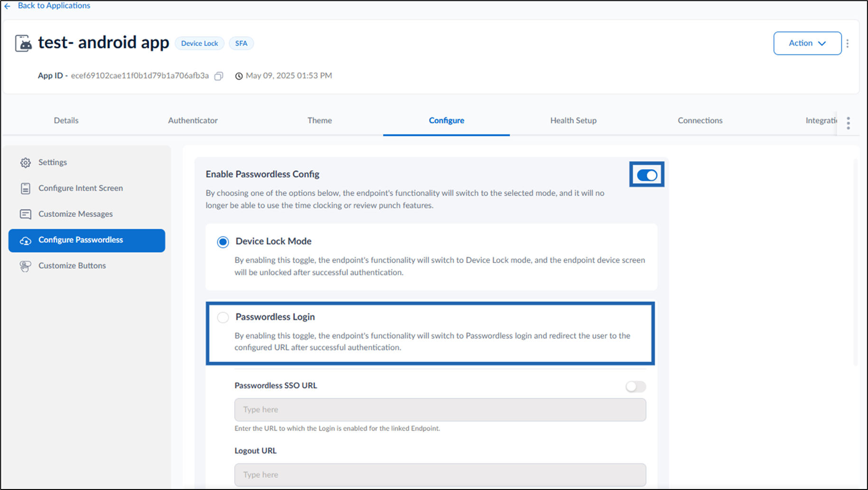Open the Back to Applications link
Image resolution: width=868 pixels, height=490 pixels.
coord(54,6)
